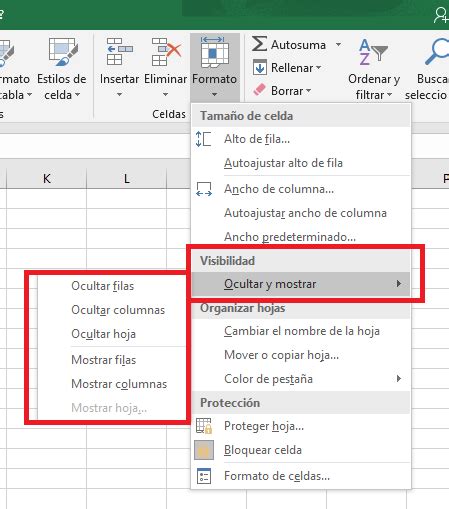449x509 pixels.
Task: Click the Autosuma sigma icon
Action: 259,44
